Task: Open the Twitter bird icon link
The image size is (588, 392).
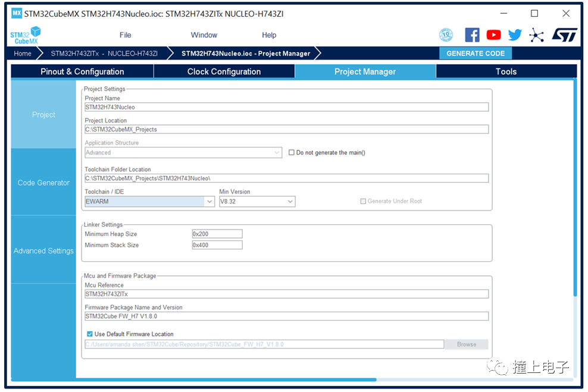Action: (515, 35)
